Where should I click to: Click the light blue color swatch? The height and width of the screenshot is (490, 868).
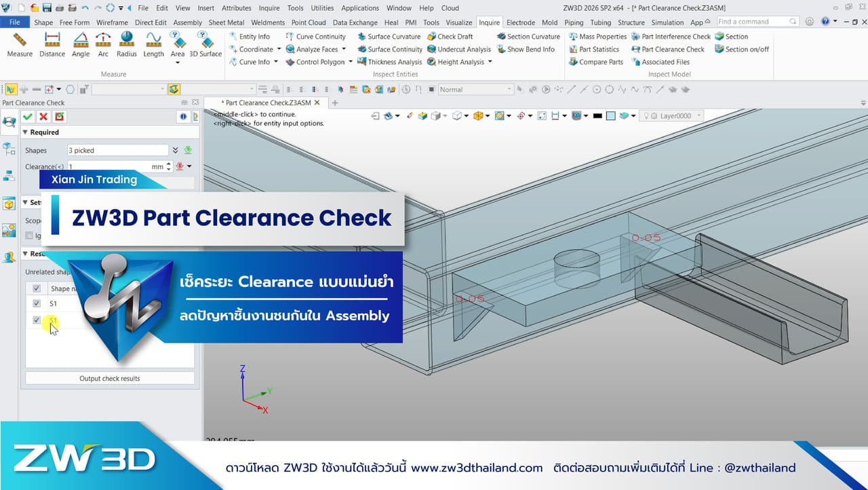pyautogui.click(x=610, y=116)
